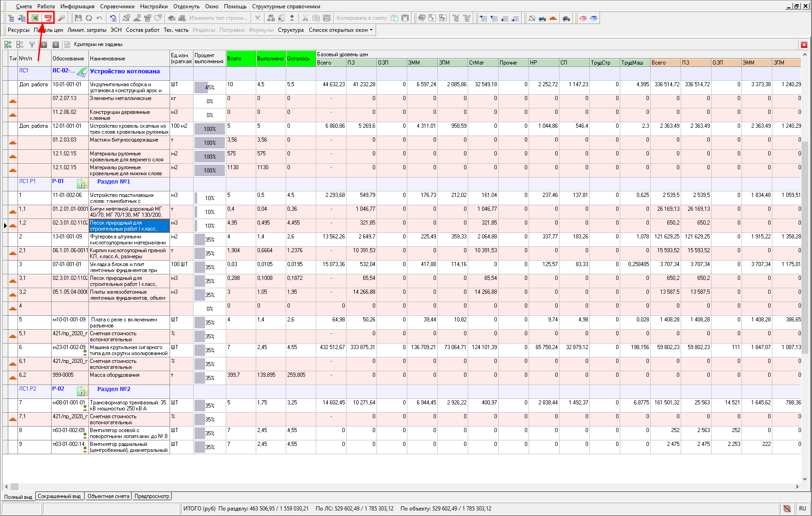Switch to the Объектная смета tab
This screenshot has width=812, height=516.
pos(108,496)
